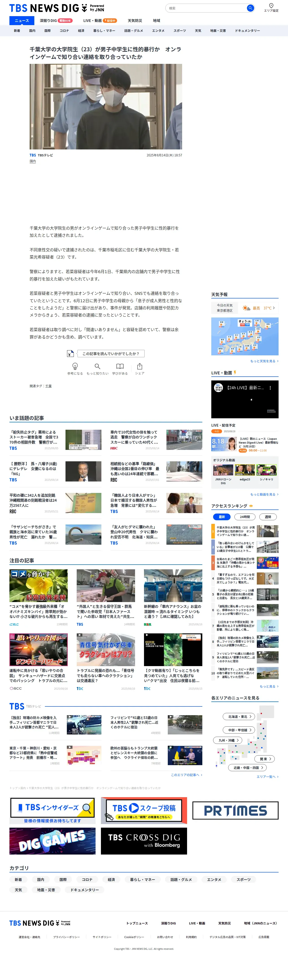This screenshot has width=288, height=980.
Task: Click the 検索 search input field
Action: [206, 8]
